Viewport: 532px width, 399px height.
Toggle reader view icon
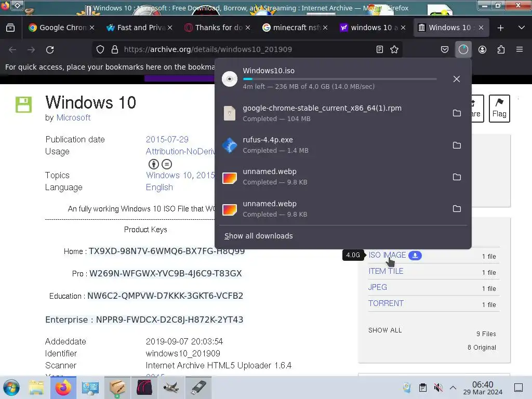tap(380, 49)
